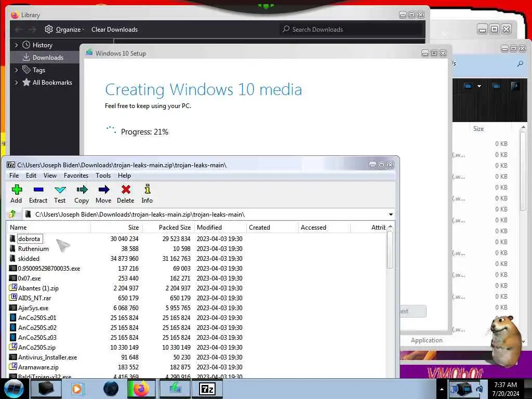Select 0.950095298700035.exe file

49,269
